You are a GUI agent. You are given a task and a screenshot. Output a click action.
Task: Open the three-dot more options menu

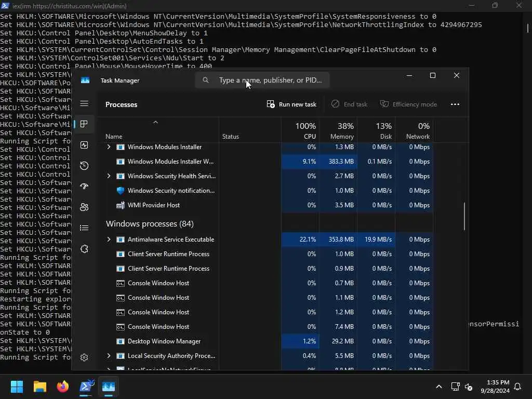click(455, 104)
